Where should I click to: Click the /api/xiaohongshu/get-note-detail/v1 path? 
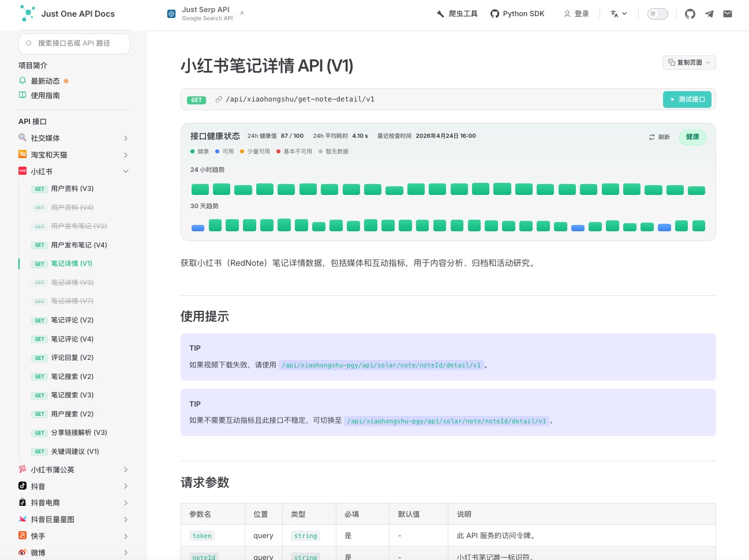[300, 99]
